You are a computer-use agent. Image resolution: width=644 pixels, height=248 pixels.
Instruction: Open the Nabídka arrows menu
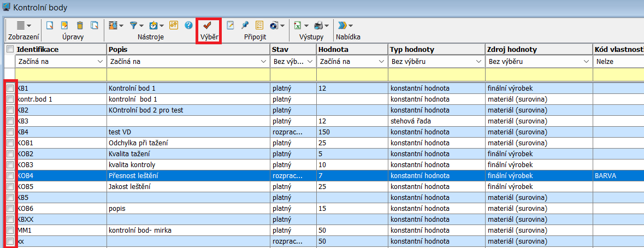coord(345,25)
